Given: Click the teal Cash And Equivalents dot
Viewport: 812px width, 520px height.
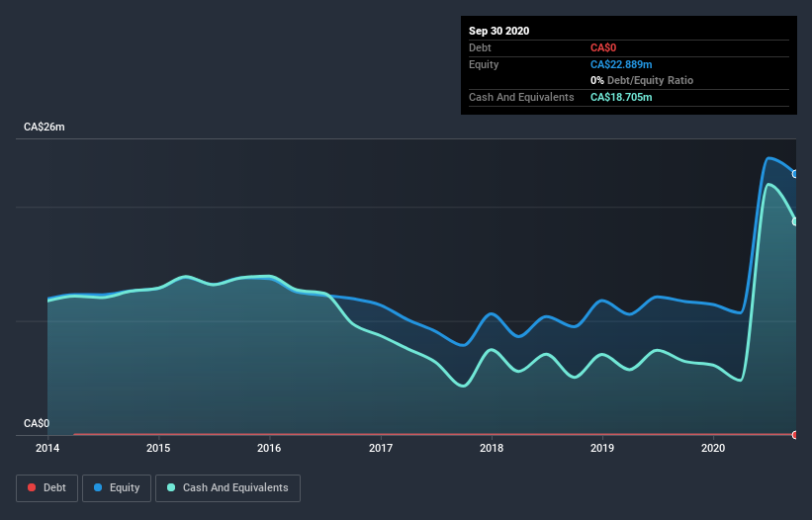Looking at the screenshot, I should pyautogui.click(x=171, y=487).
